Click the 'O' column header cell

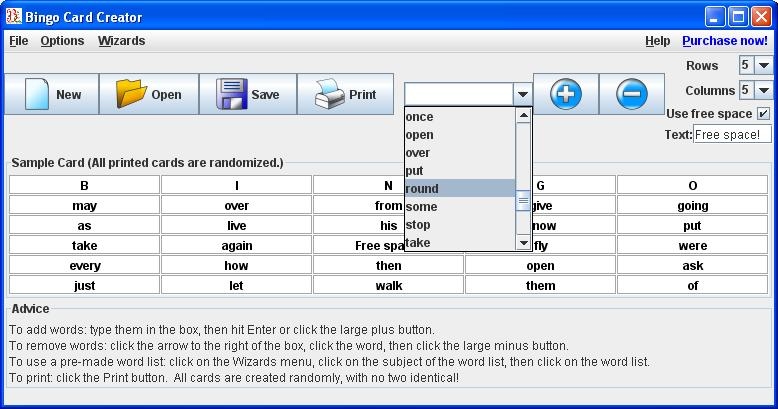point(693,185)
